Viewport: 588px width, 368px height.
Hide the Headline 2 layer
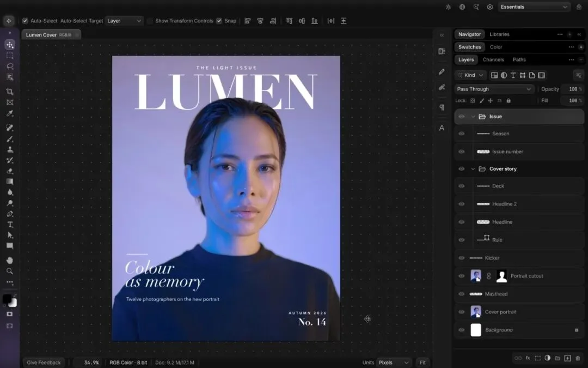coord(462,204)
